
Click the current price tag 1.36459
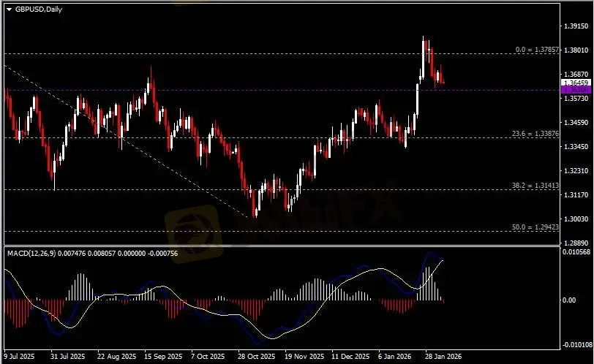click(x=576, y=83)
